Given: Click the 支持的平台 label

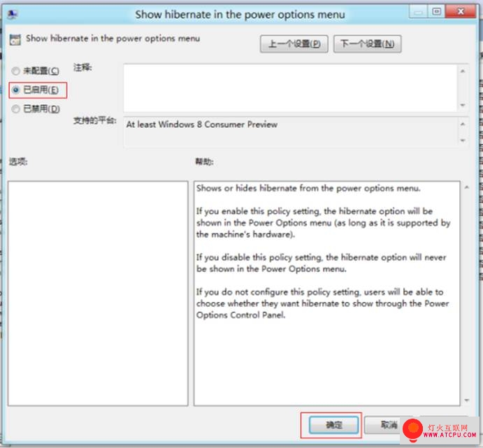Looking at the screenshot, I should click(94, 120).
